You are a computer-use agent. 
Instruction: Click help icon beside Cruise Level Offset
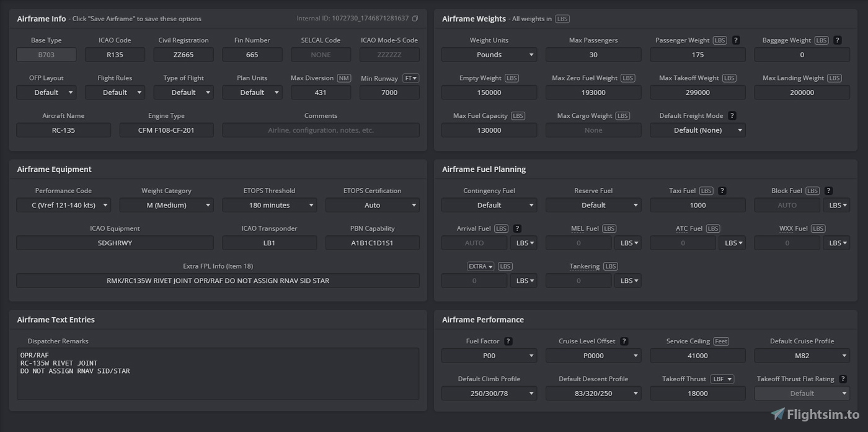tap(624, 341)
